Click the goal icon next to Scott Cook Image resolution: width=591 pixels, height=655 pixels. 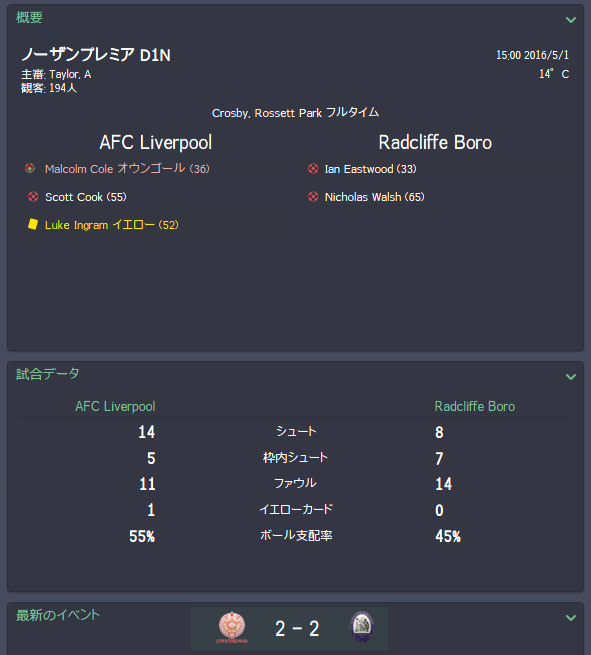click(x=33, y=197)
